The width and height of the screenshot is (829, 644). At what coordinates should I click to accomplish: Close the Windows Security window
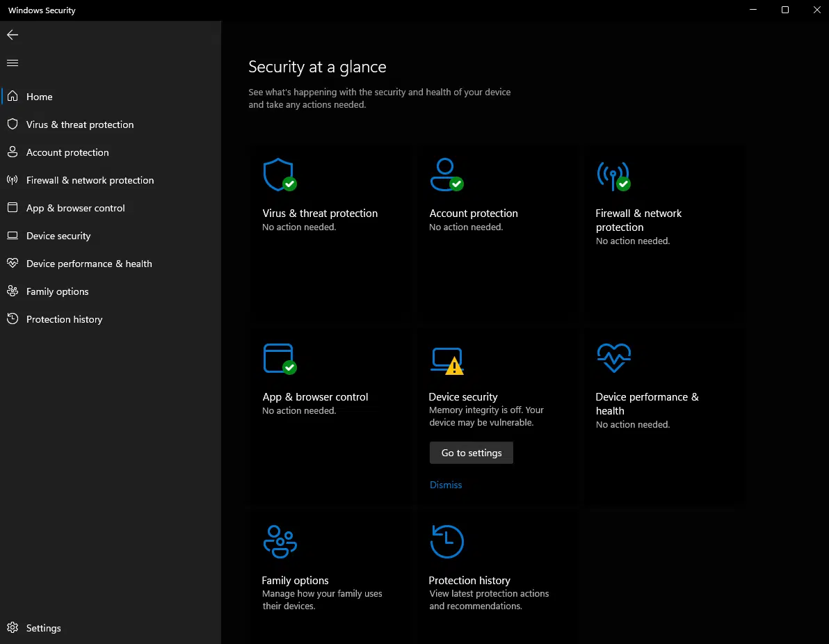point(817,10)
